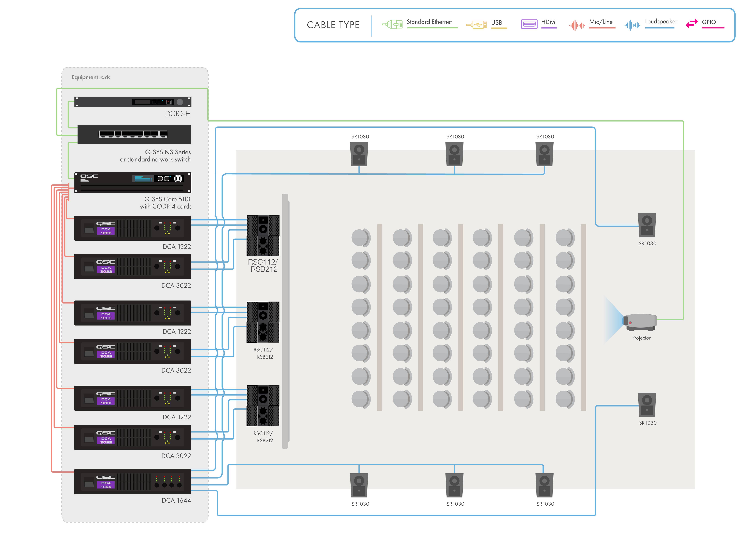Select the DCIO-H rack unit
743x560 pixels.
click(x=133, y=102)
